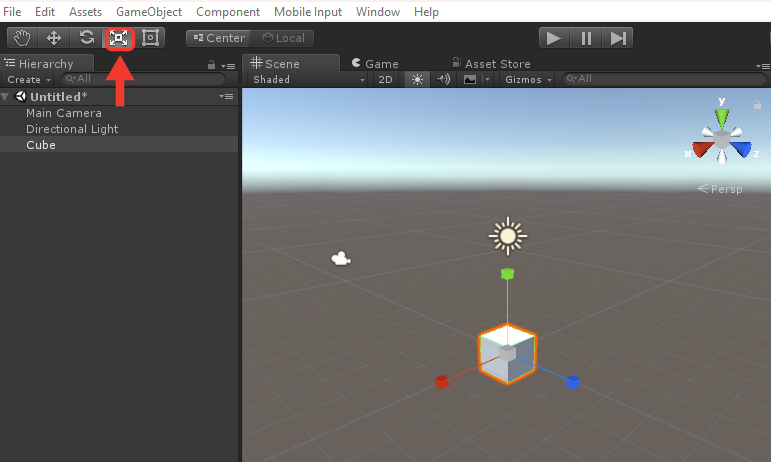
Task: Switch to the Asset Store tab
Action: [491, 63]
